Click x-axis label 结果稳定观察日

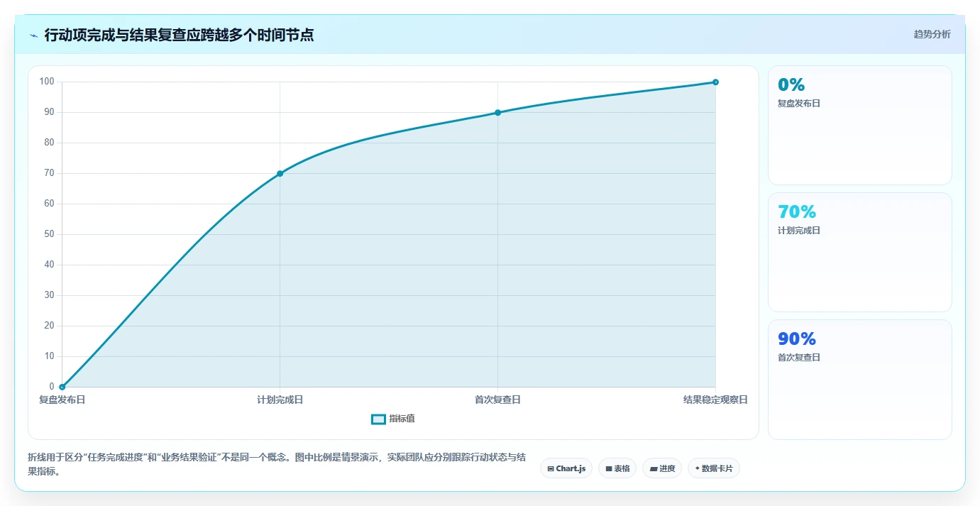tap(715, 400)
